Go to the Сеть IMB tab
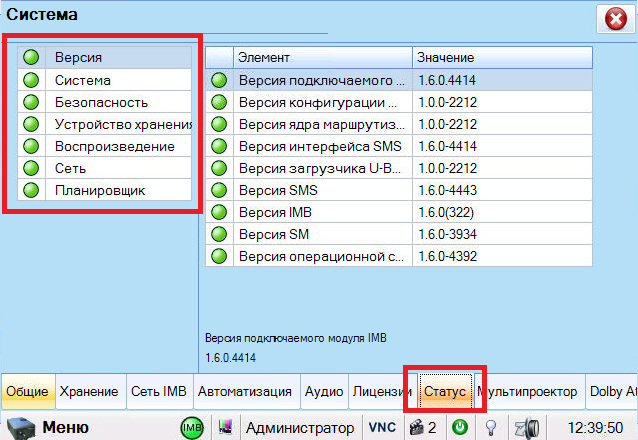638x440 pixels. point(159,391)
